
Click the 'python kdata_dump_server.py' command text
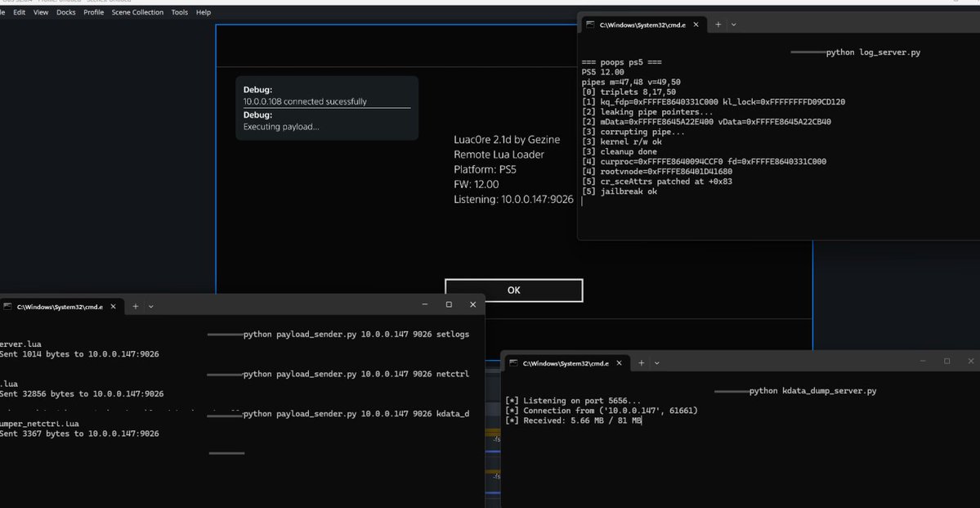(x=812, y=391)
